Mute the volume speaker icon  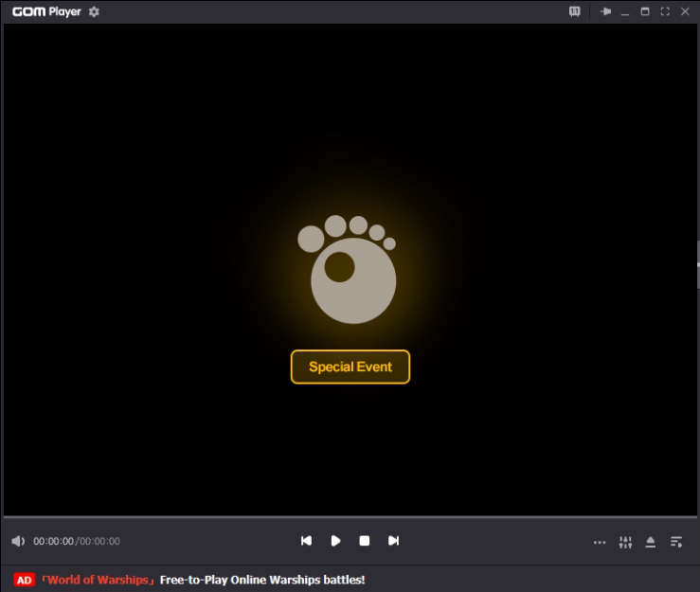(x=18, y=541)
